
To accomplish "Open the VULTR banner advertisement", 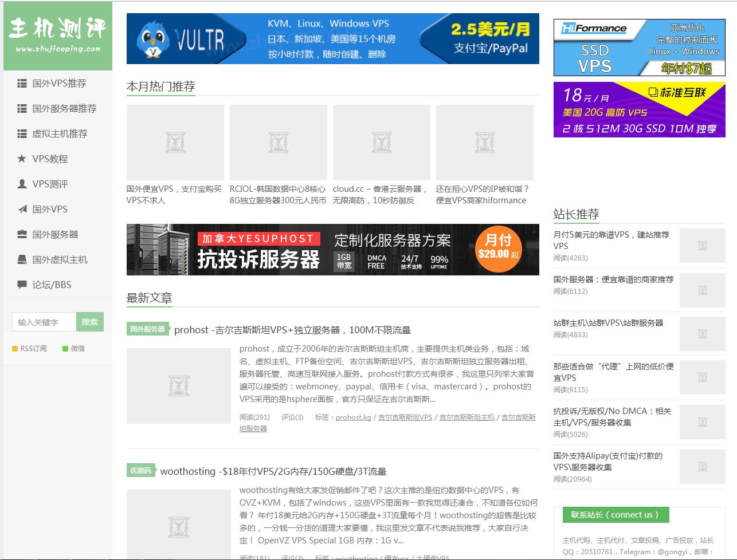I will coord(333,38).
